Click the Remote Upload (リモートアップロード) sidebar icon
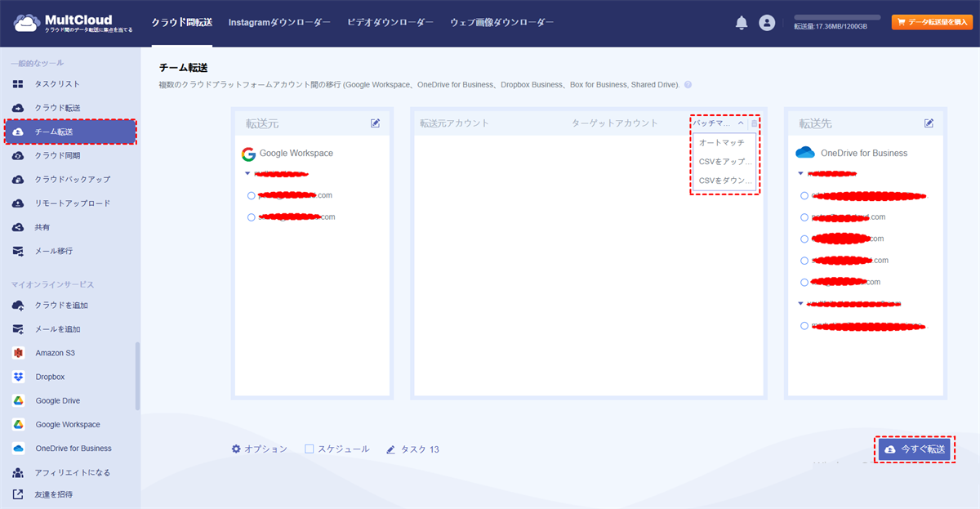This screenshot has width=980, height=509. 18,203
